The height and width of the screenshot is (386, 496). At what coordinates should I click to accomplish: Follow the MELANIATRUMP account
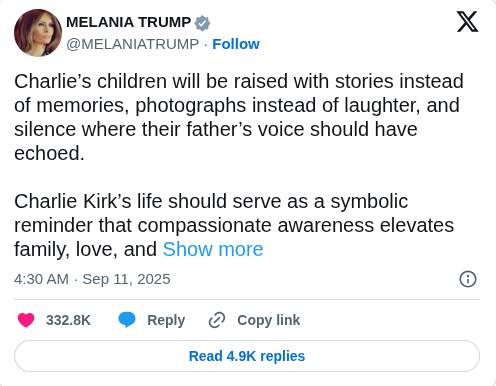pos(236,44)
